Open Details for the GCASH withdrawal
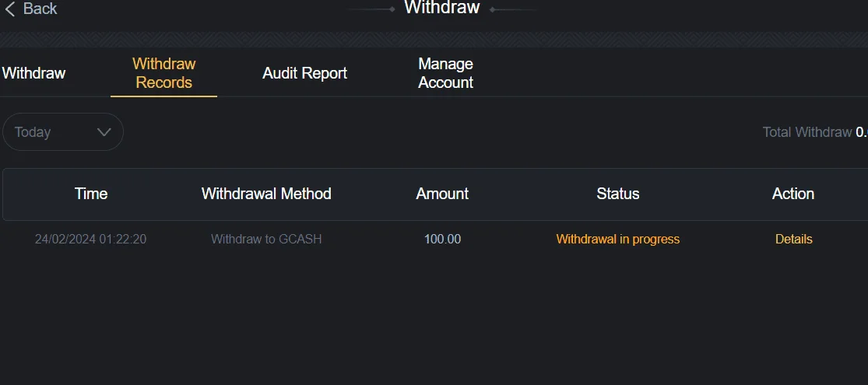Screen dimensions: 868x385 click(x=794, y=239)
